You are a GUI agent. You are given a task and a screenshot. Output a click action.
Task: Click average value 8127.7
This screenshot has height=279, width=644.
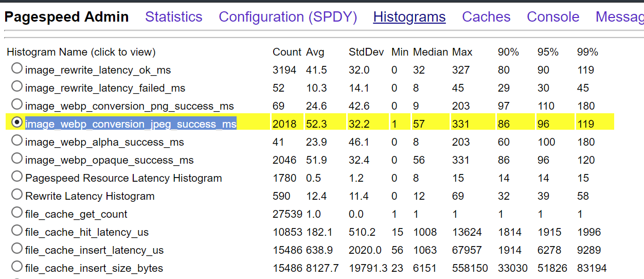tap(323, 268)
